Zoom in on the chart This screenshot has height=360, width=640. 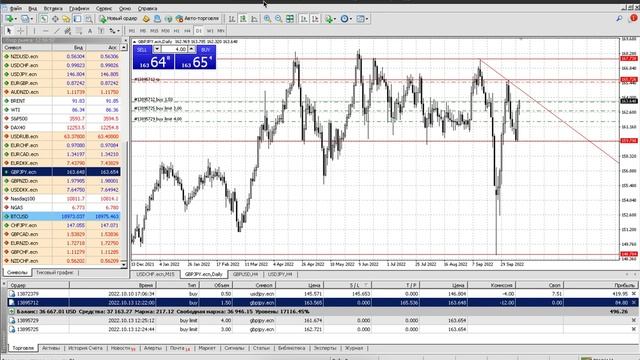267,19
